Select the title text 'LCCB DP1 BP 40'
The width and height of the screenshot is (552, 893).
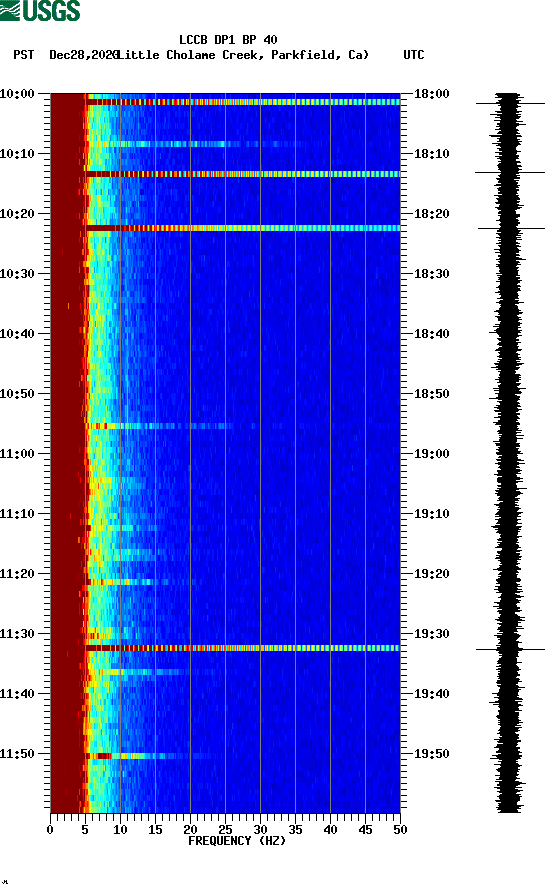(x=228, y=40)
